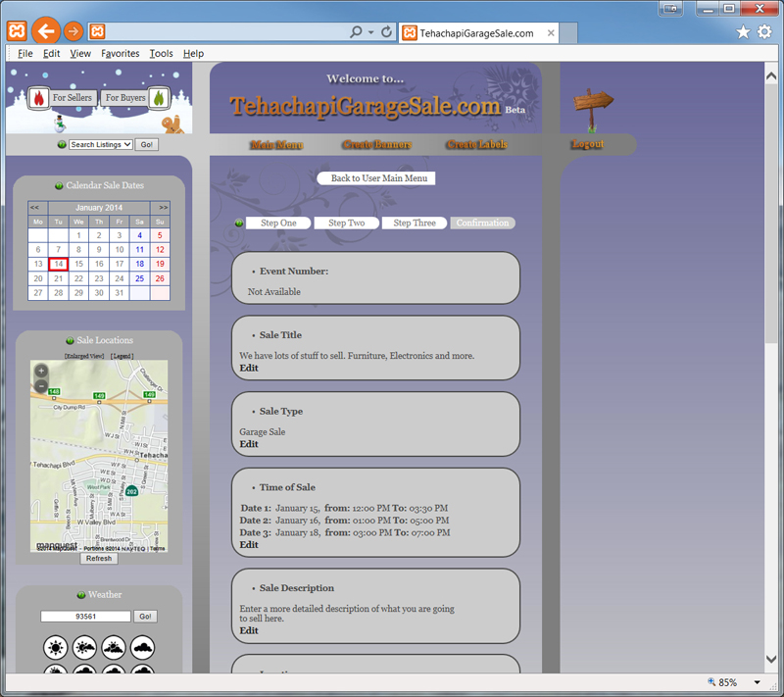Image resolution: width=784 pixels, height=697 pixels.
Task: Click Legend link above map
Action: (122, 356)
